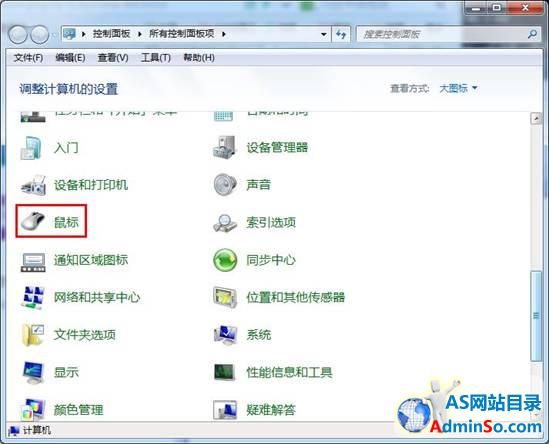Screen dimensions: 549x444
Task: Open the 通知区域图标 text link
Action: click(91, 260)
